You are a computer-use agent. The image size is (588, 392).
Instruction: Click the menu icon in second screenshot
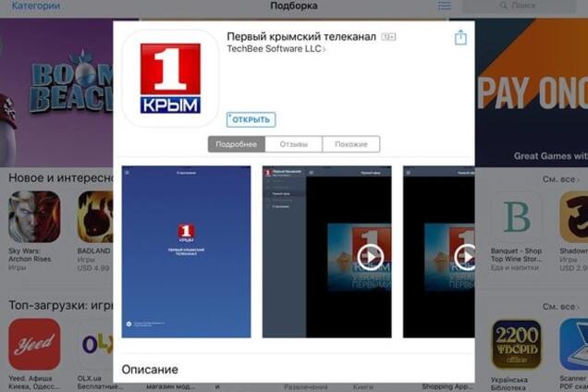click(x=312, y=173)
